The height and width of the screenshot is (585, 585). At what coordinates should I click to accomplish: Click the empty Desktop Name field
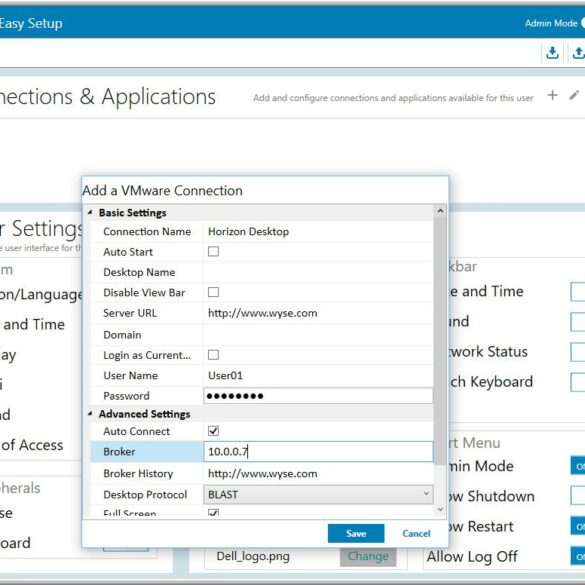click(x=318, y=272)
